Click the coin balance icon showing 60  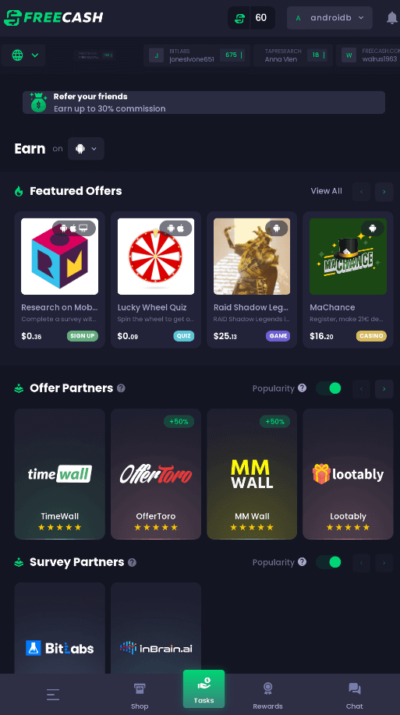[240, 18]
